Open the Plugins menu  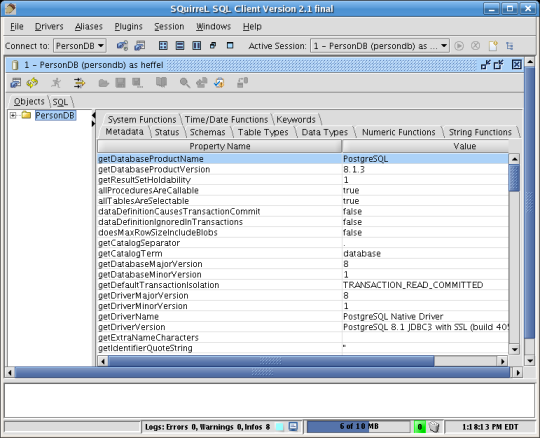128,27
